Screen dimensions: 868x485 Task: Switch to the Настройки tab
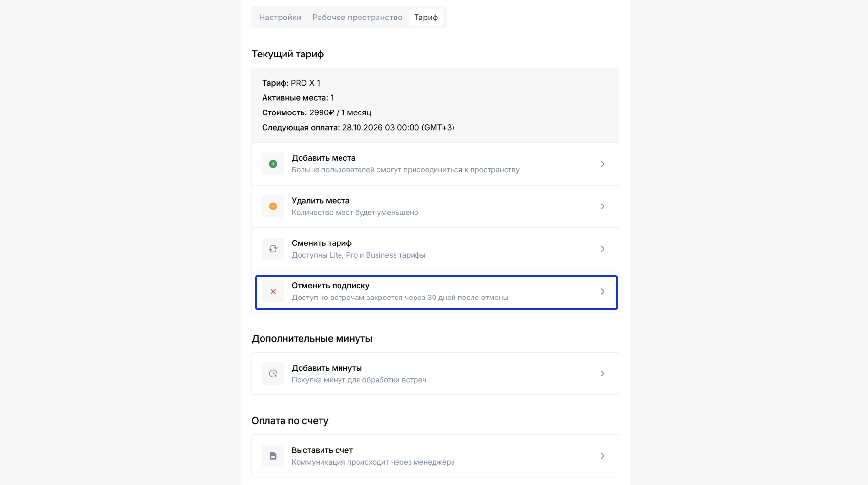(x=280, y=18)
